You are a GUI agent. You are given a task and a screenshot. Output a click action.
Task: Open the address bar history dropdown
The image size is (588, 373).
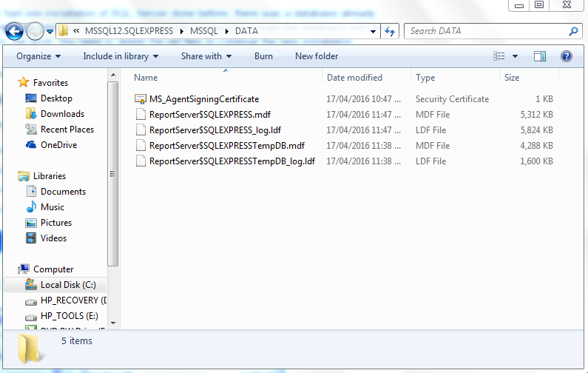point(373,32)
